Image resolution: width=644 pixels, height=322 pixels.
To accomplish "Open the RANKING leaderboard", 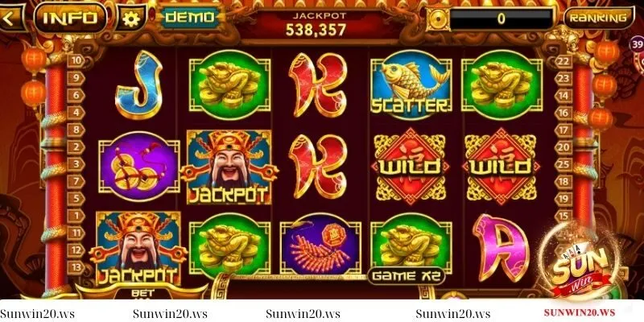I will pos(598,18).
